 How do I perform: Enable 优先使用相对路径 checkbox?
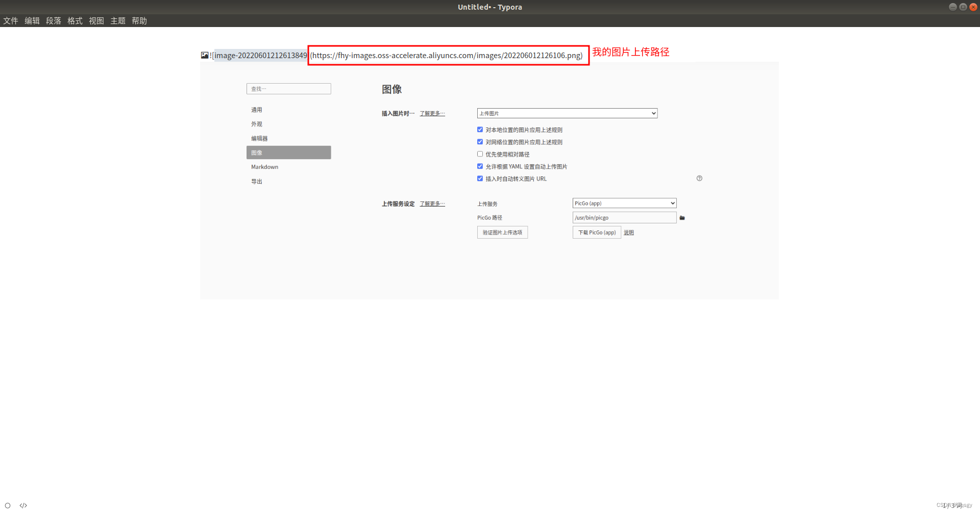480,154
